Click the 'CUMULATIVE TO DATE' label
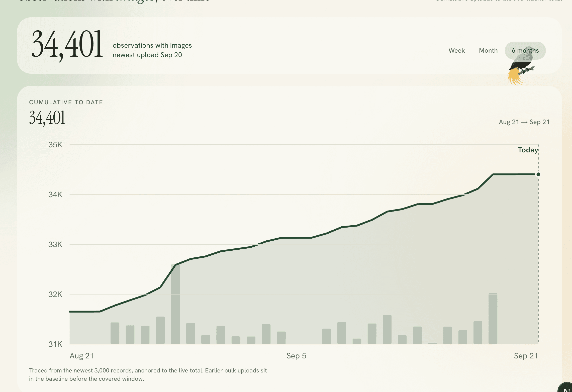The width and height of the screenshot is (572, 392). click(x=66, y=102)
